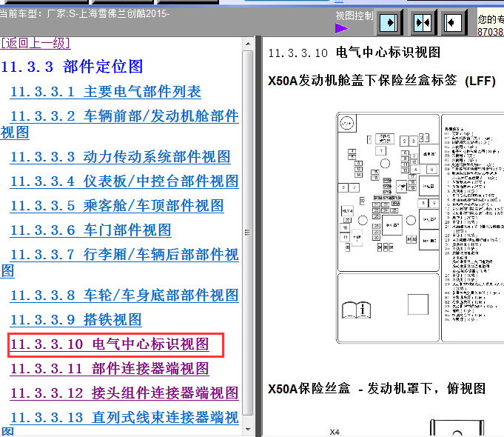Open 11.3.3.10 电气中心标识视图
The height and width of the screenshot is (437, 504).
(110, 344)
